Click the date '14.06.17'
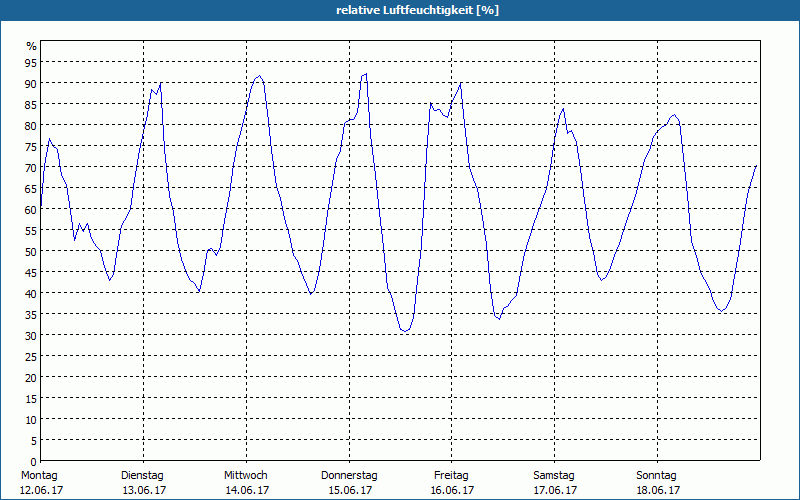 (247, 490)
